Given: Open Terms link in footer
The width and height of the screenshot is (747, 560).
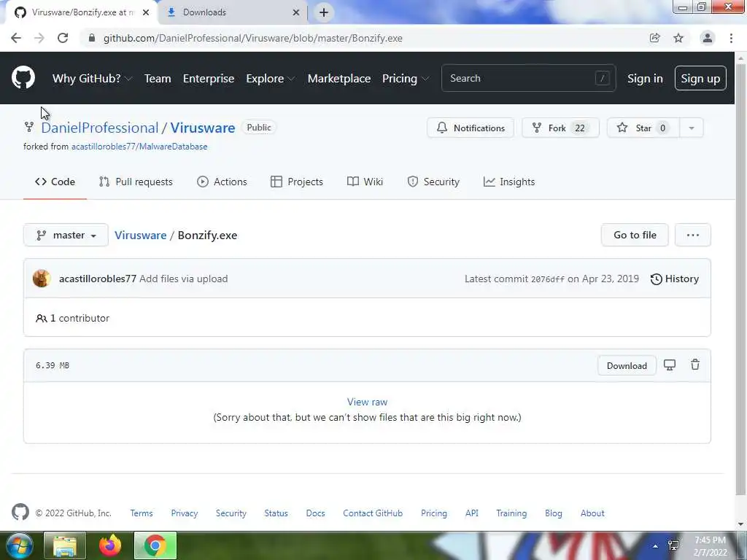Looking at the screenshot, I should click(x=142, y=513).
